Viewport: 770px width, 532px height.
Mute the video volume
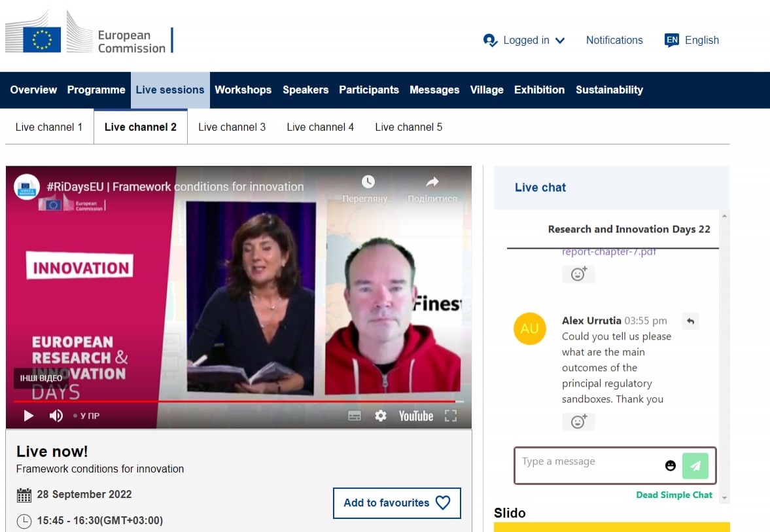pyautogui.click(x=56, y=416)
